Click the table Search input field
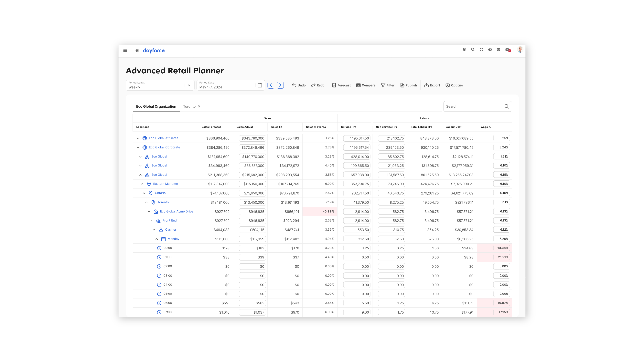This screenshot has height=362, width=644. click(x=478, y=106)
